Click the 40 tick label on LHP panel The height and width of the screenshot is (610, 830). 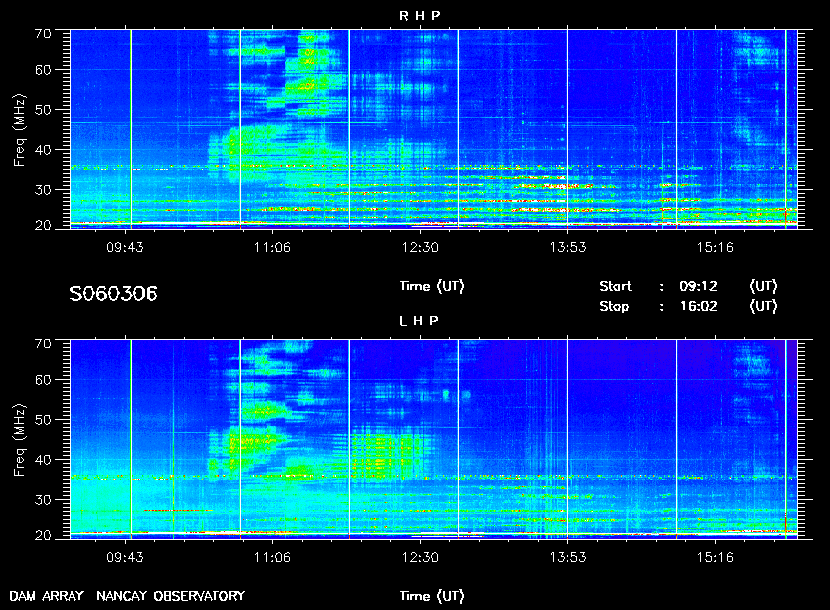[x=43, y=460]
